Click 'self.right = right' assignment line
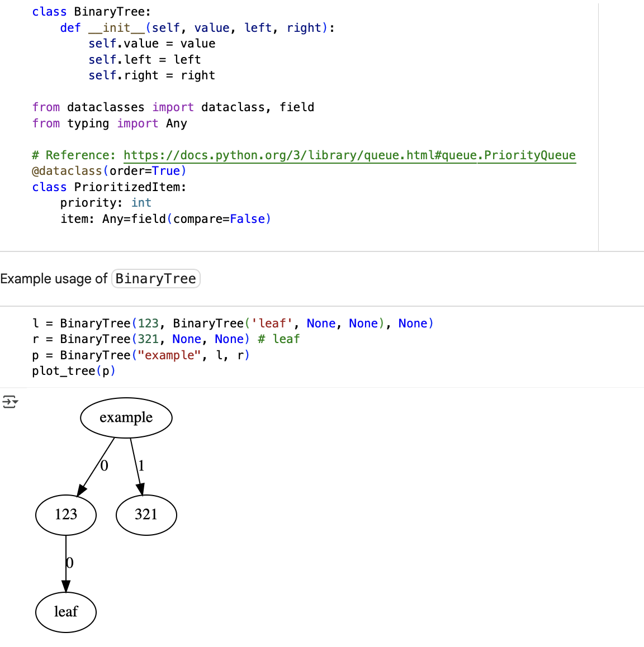Image resolution: width=644 pixels, height=647 pixels. [x=151, y=75]
